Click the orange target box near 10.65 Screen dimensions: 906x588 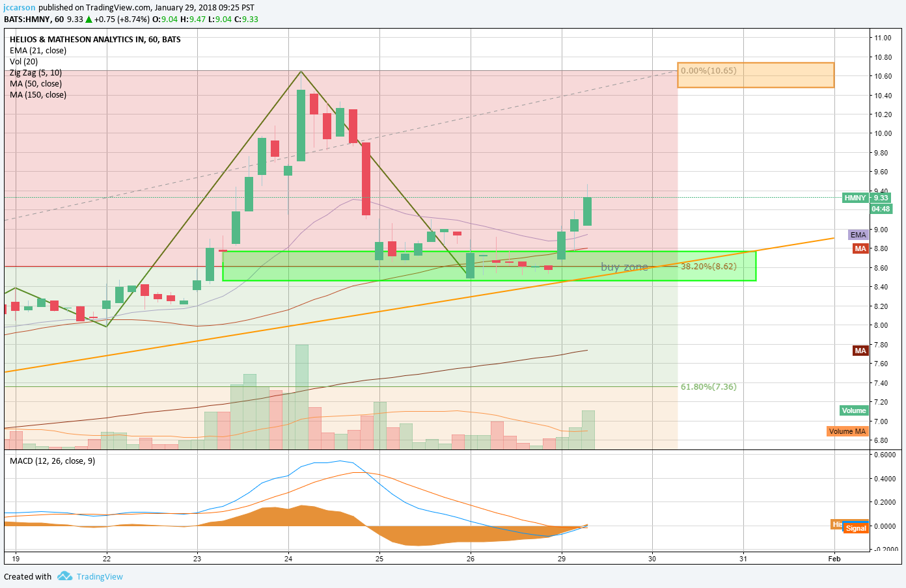point(756,75)
